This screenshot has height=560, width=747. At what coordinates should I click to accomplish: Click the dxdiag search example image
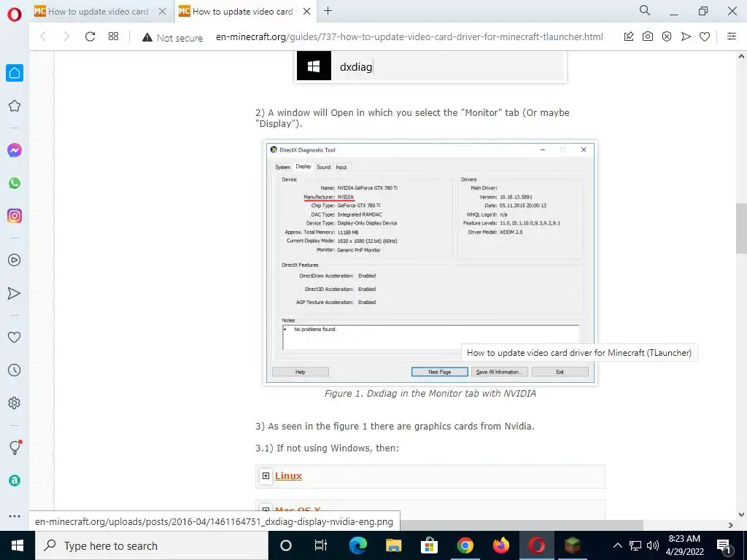tap(430, 66)
